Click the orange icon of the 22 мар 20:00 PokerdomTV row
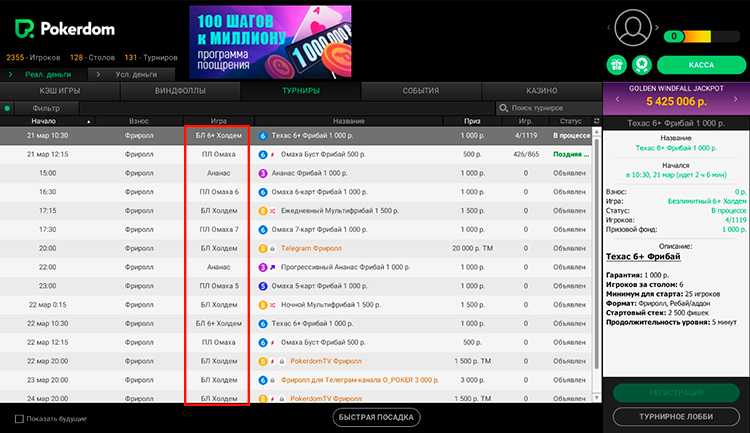750x433 pixels. pos(263,361)
